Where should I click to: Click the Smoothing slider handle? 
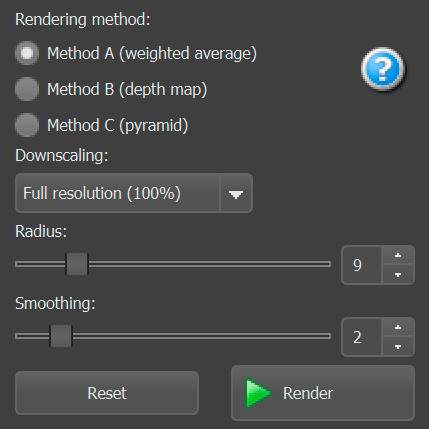[x=61, y=336]
